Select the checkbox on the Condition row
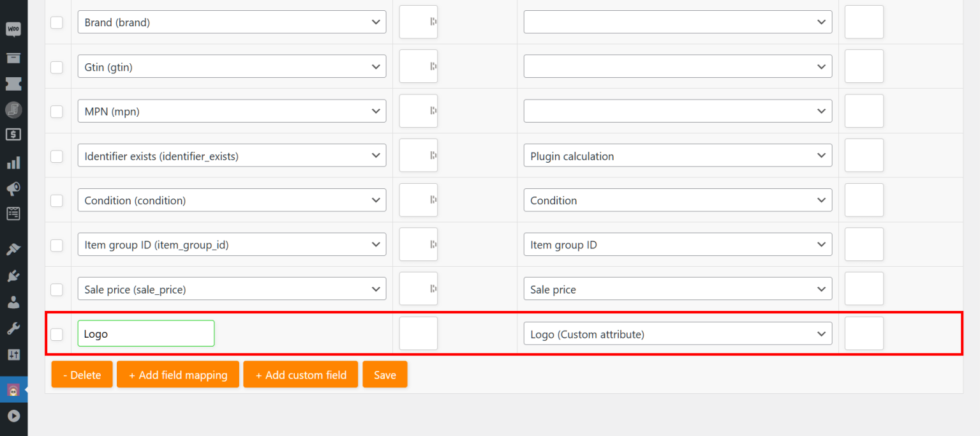The width and height of the screenshot is (980, 436). click(x=57, y=200)
